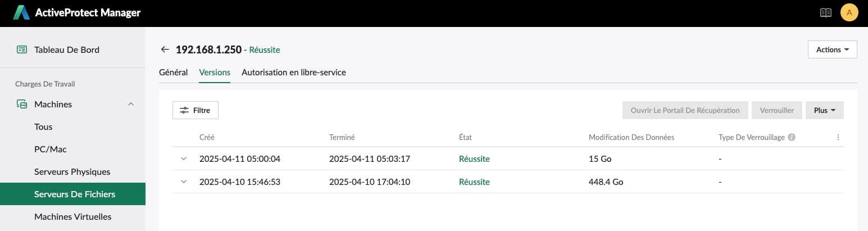Screen dimensions: 868x231
Task: Switch to the Général tab
Action: 173,73
